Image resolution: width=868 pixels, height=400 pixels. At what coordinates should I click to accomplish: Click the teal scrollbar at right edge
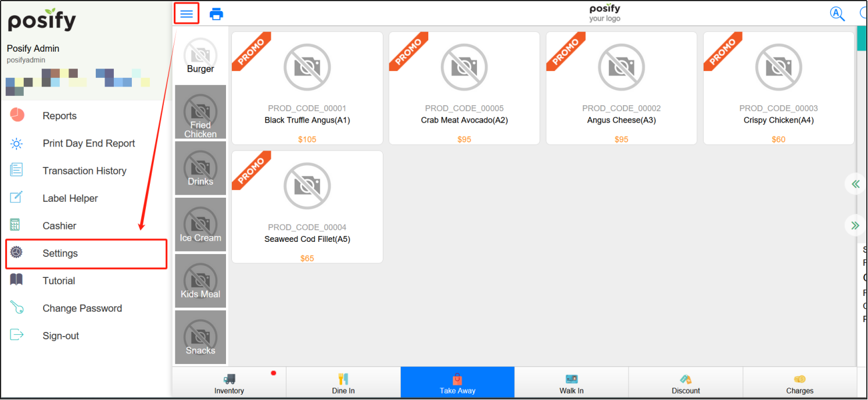(x=862, y=38)
